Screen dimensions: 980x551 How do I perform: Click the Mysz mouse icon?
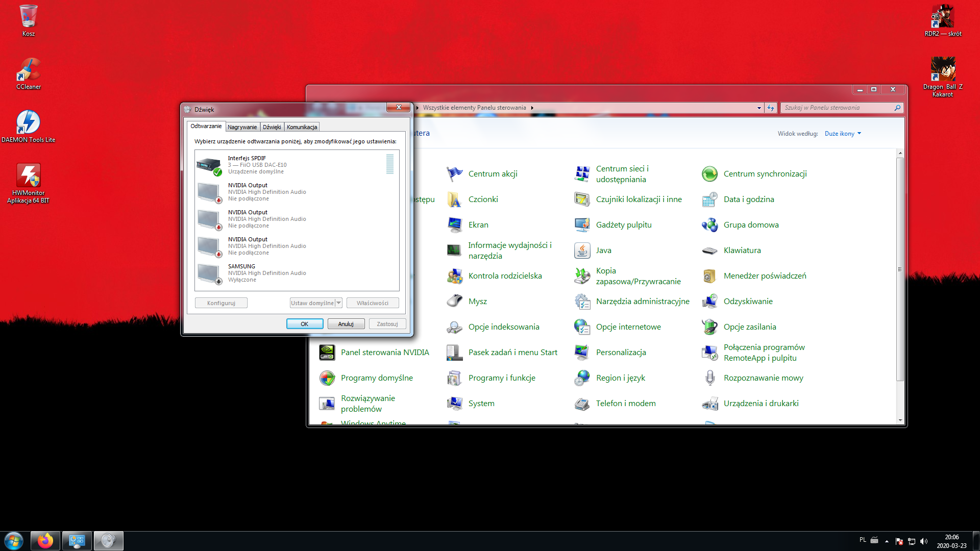coord(455,302)
